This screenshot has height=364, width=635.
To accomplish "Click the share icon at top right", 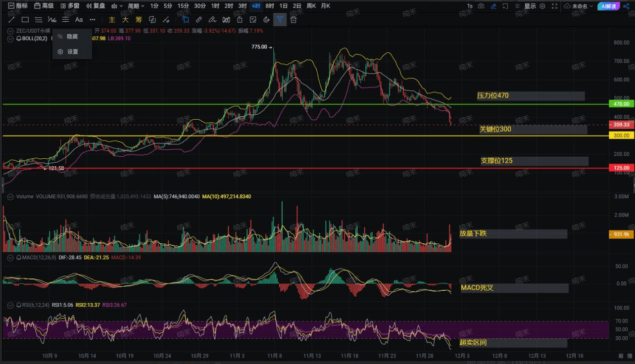I will (x=626, y=6).
